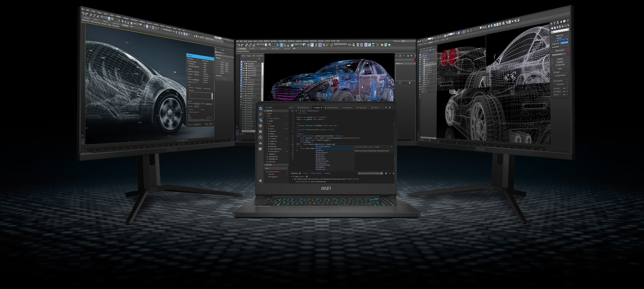This screenshot has height=289, width=644.
Task: Select Custom Range radio in Make Preview
Action: coord(188,63)
